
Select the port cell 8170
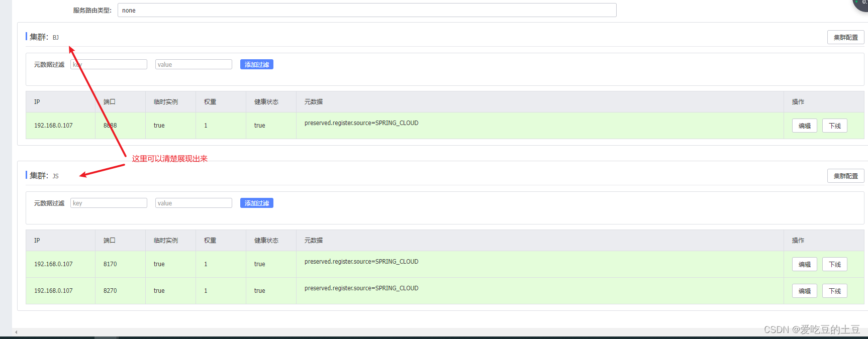click(x=120, y=264)
